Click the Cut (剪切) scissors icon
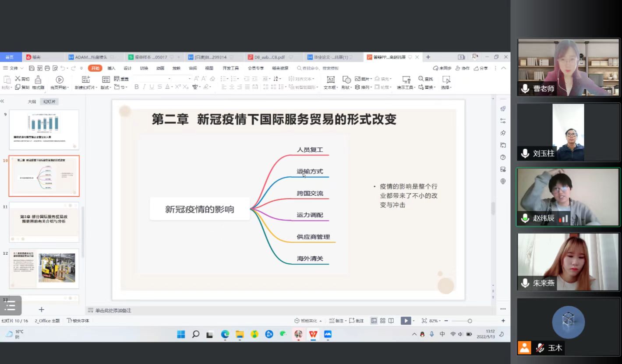Image resolution: width=622 pixels, height=364 pixels. (18, 79)
